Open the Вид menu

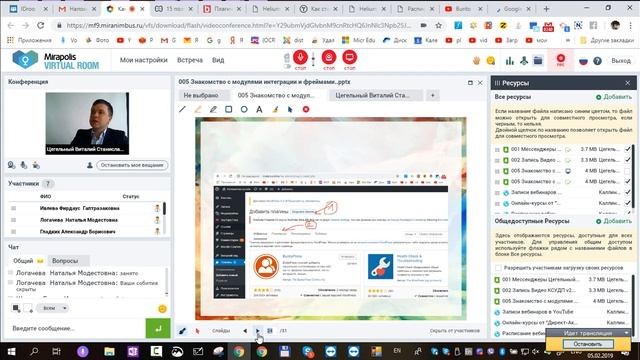(x=218, y=60)
